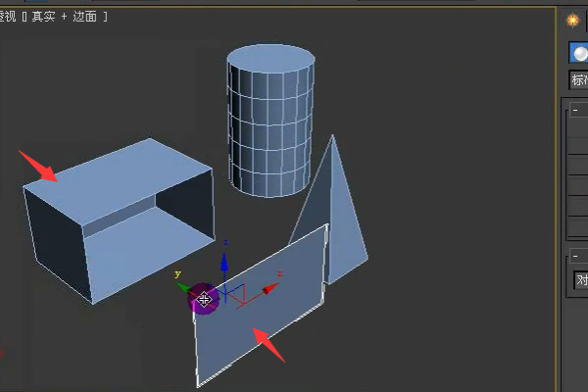Image resolution: width=588 pixels, height=392 pixels.
Task: Select the open box object
Action: [x=119, y=220]
